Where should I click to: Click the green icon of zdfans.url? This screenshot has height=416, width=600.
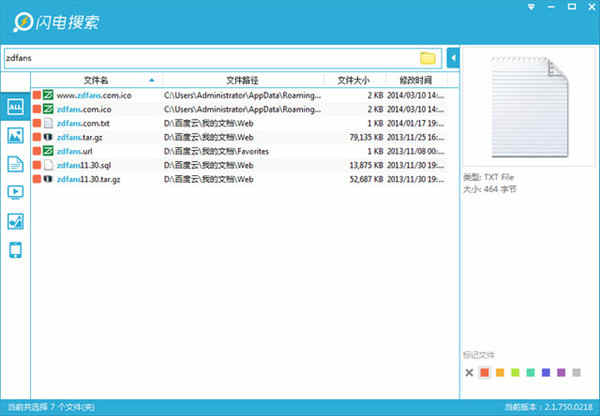48,151
